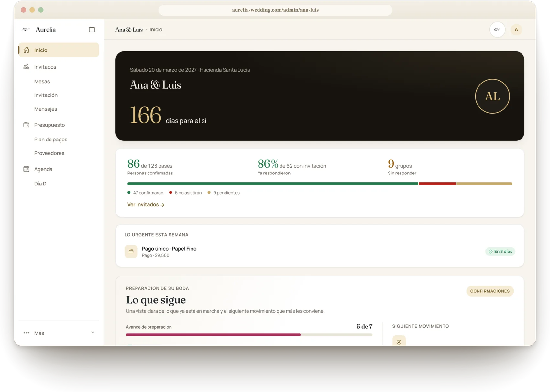Click the people icon beside Invitados
Screen dimensions: 550x392
point(26,67)
